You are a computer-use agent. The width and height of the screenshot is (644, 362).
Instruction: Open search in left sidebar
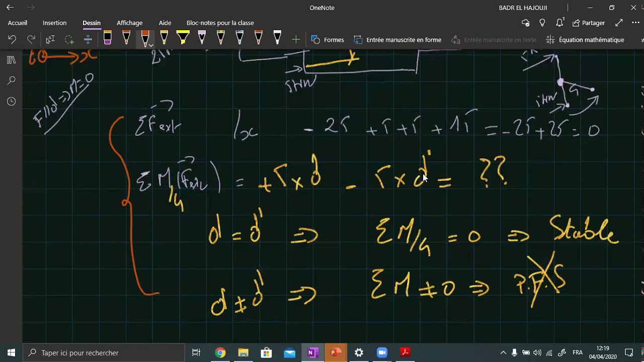click(11, 80)
